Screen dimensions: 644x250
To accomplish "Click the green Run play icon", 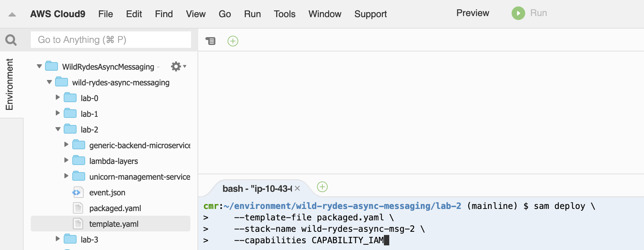I will [x=518, y=13].
